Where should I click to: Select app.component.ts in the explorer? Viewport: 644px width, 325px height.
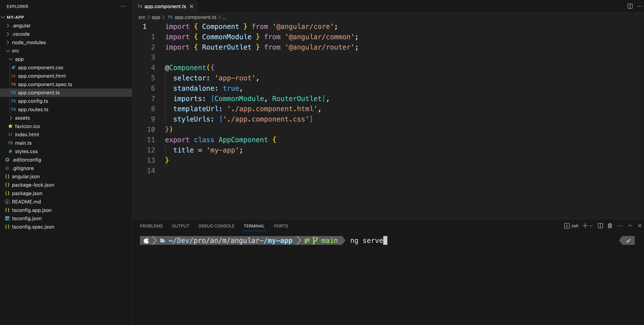click(x=39, y=93)
